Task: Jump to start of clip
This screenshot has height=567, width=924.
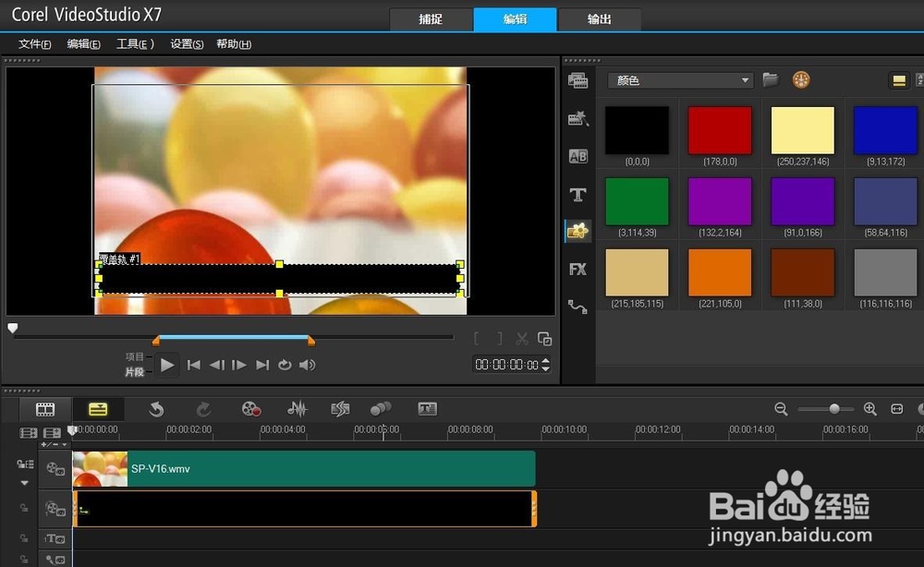Action: coord(193,365)
